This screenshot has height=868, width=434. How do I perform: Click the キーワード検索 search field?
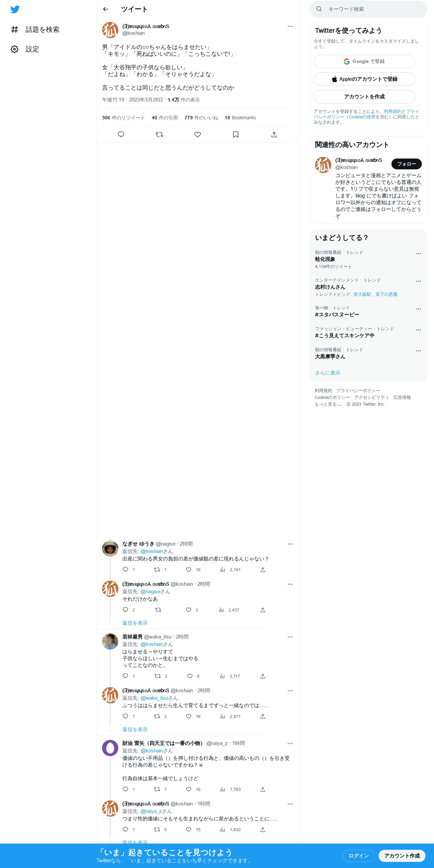point(368,9)
